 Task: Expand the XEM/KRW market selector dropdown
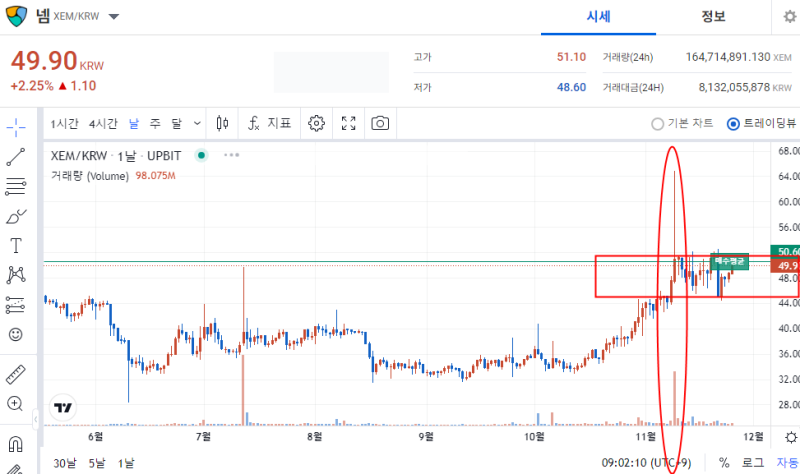click(x=114, y=17)
